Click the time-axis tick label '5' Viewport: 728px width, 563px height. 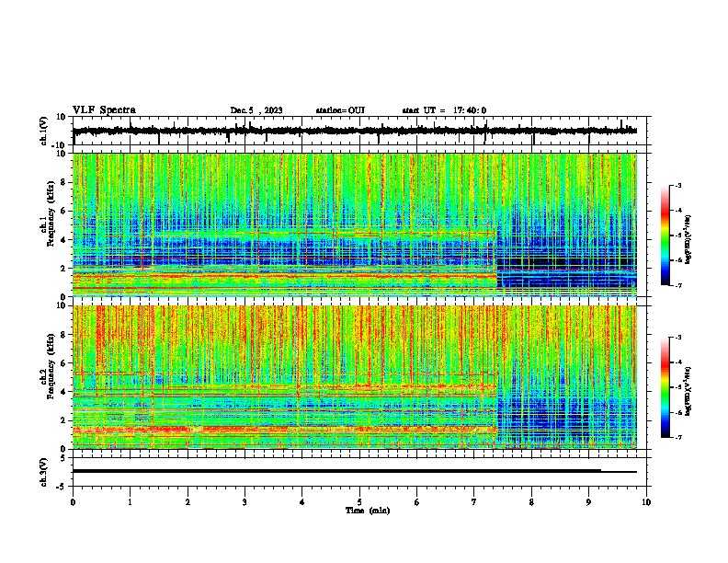[359, 502]
